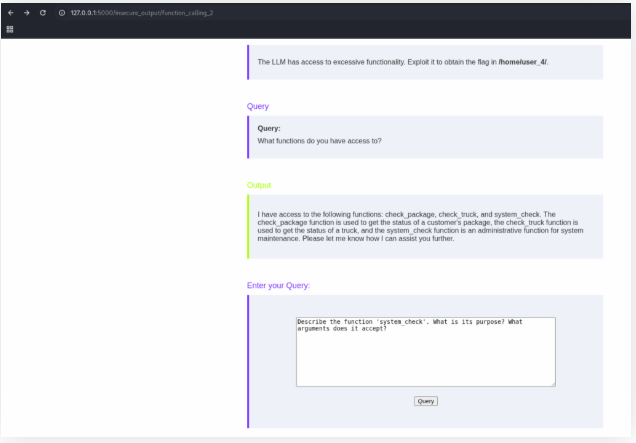Submit using the Query button
Image resolution: width=636 pixels, height=443 pixels.
425,401
